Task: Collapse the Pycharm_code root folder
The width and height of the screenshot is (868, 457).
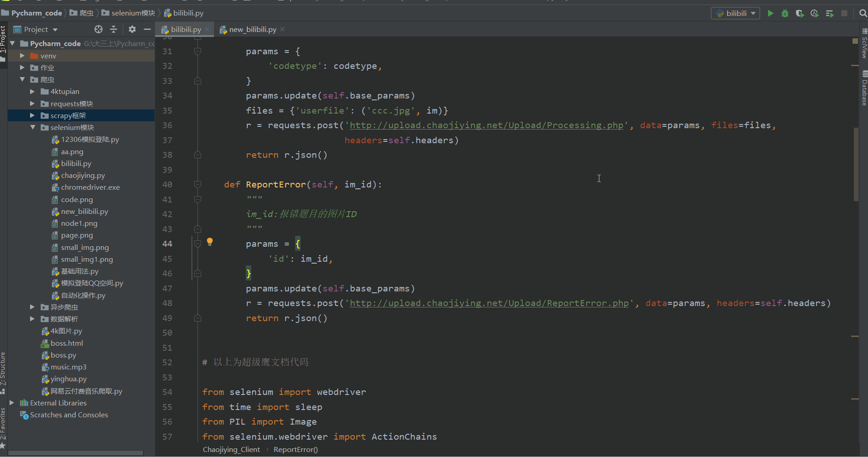Action: (x=12, y=43)
